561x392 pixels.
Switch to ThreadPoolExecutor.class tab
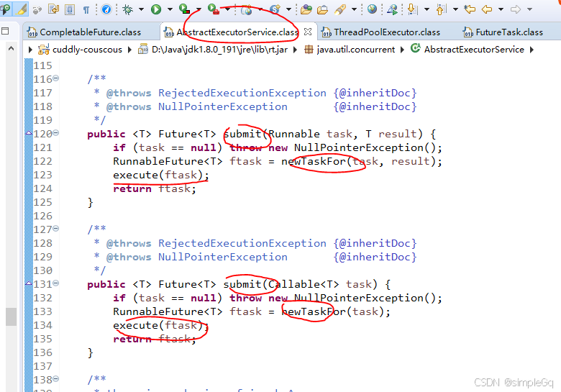[387, 32]
